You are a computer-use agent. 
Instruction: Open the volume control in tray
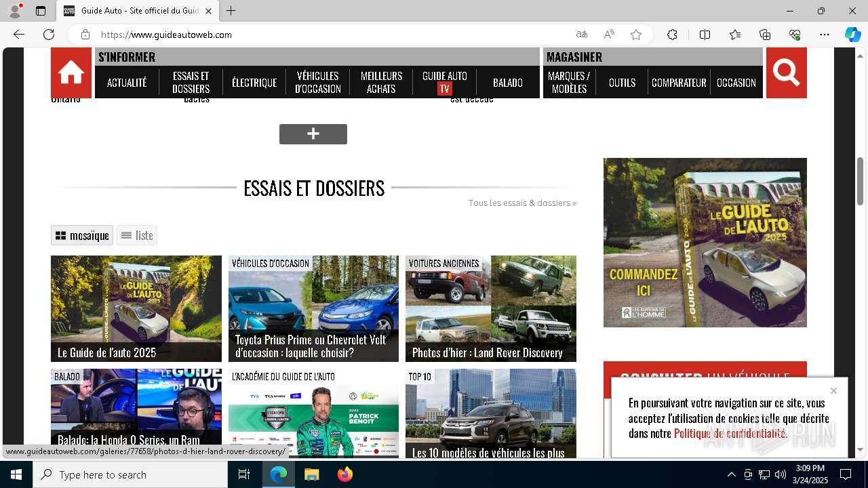click(x=781, y=474)
